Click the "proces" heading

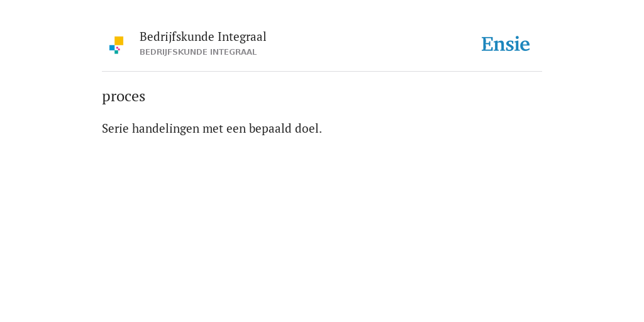(x=124, y=96)
